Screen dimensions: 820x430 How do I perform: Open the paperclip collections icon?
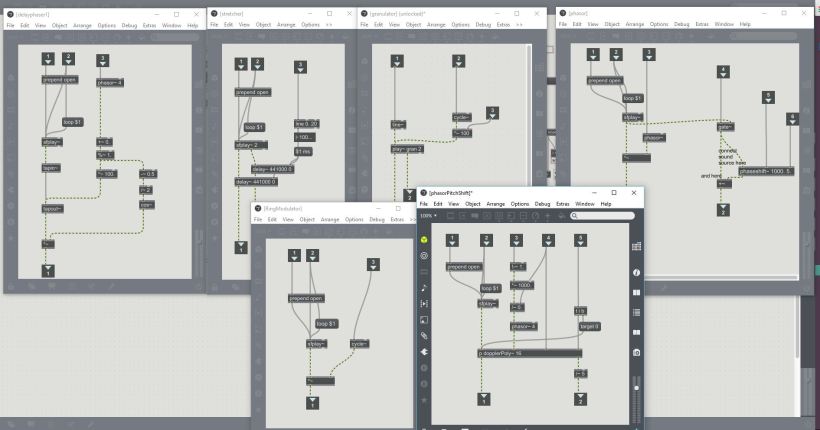pyautogui.click(x=424, y=335)
